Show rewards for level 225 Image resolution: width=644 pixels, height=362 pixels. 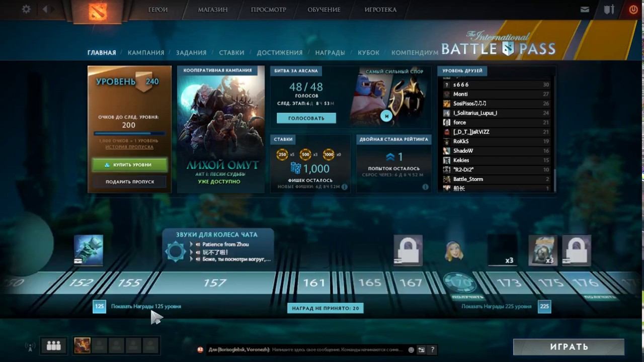[x=506, y=306]
